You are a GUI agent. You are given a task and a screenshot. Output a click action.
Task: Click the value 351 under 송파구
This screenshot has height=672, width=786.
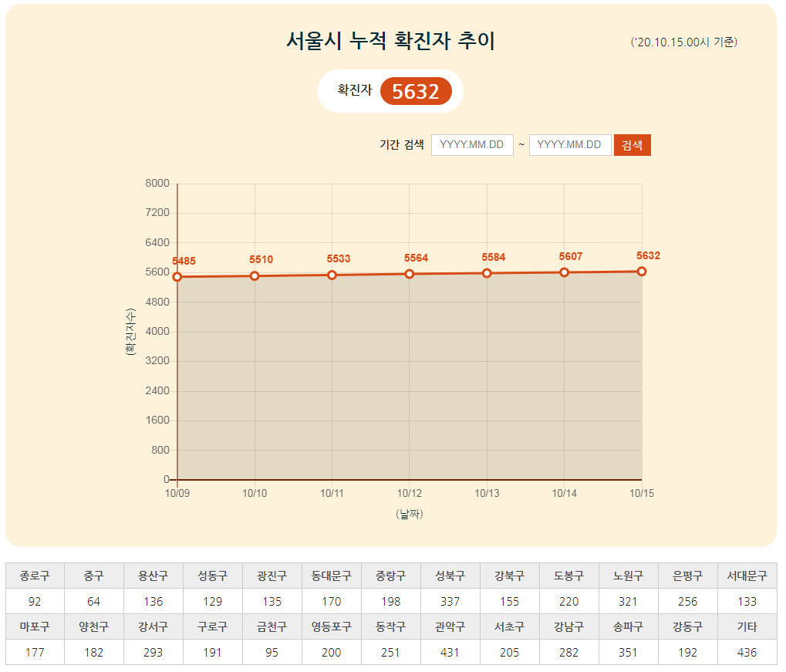(628, 653)
